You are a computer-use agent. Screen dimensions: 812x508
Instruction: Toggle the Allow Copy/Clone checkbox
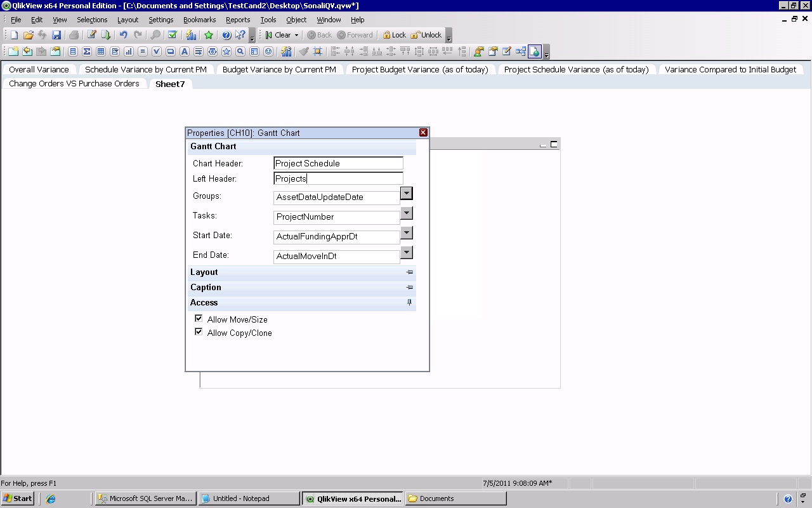click(x=199, y=332)
